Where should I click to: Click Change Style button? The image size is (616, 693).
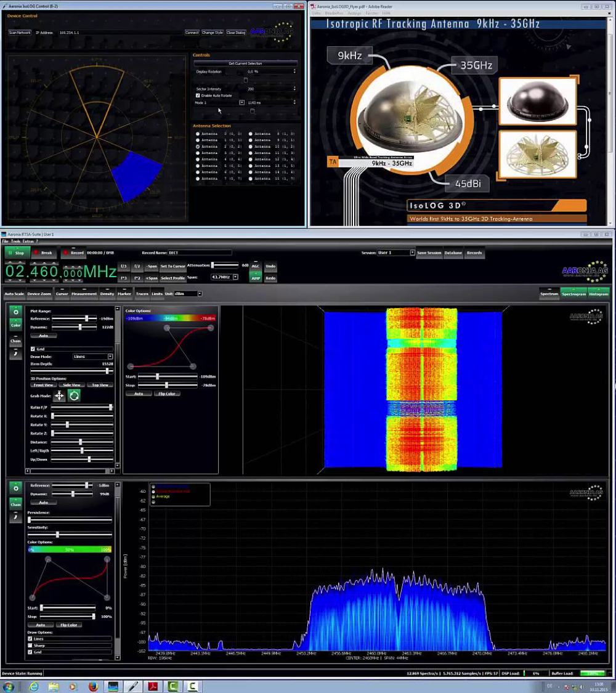(x=213, y=33)
